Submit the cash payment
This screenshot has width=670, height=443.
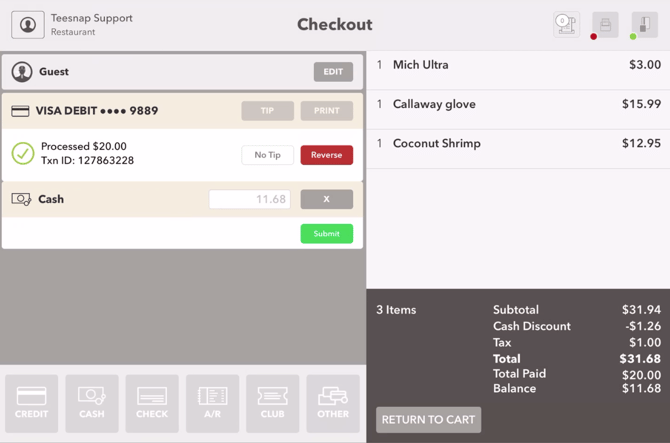click(326, 234)
